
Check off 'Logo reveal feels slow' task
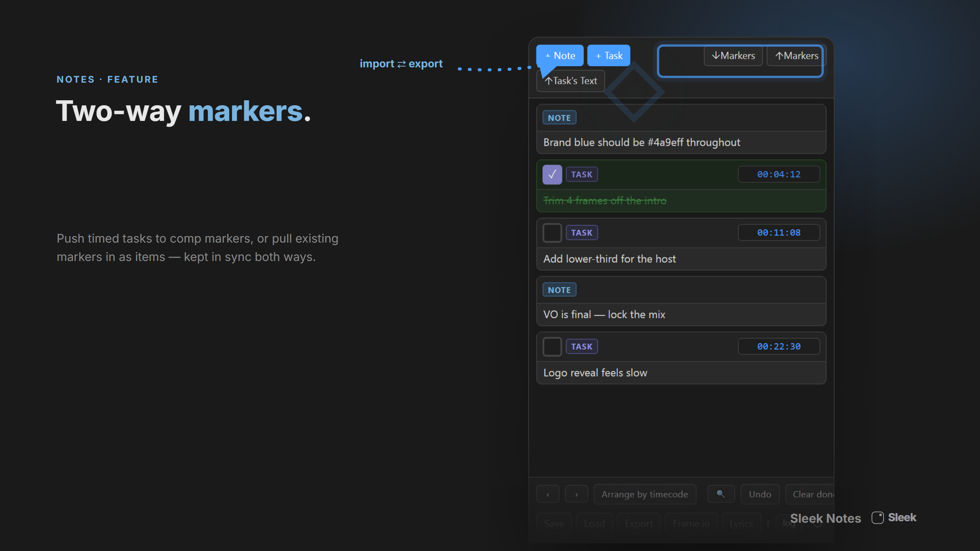(x=552, y=347)
